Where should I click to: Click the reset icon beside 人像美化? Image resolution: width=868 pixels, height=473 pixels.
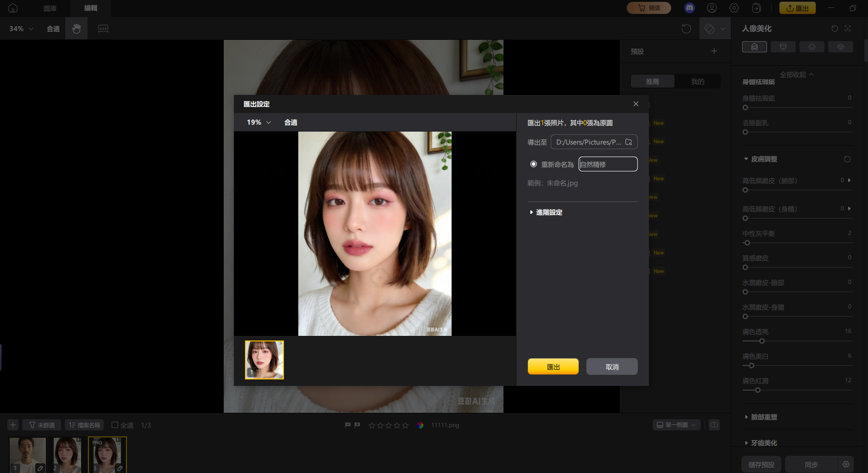tap(835, 28)
